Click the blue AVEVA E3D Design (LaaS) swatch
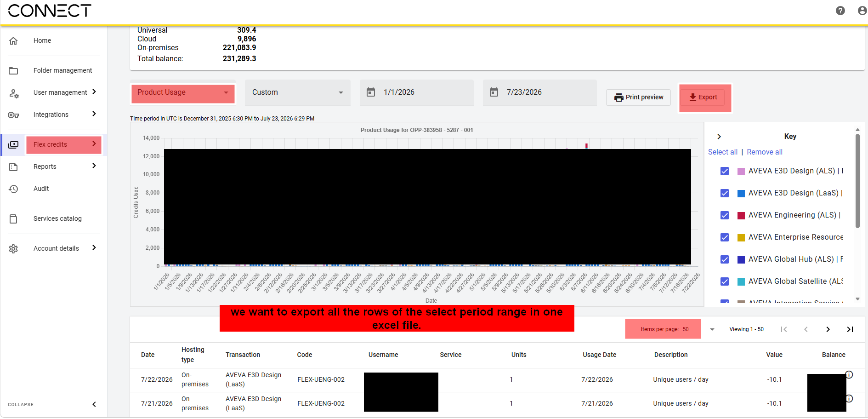868x419 pixels. [741, 194]
